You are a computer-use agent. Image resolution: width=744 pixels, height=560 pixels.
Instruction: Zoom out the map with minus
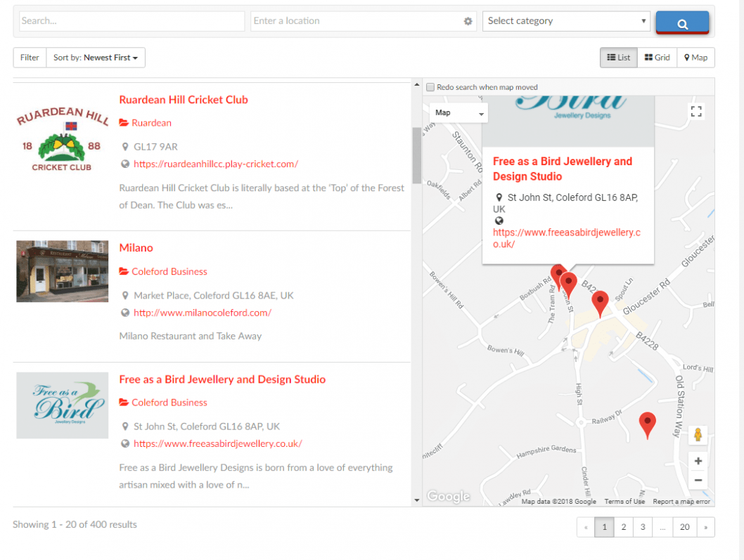[698, 480]
